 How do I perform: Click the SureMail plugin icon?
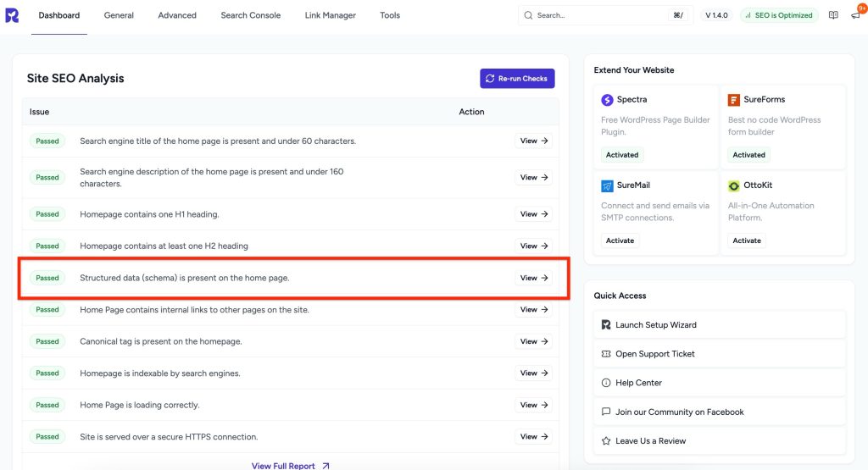[x=607, y=185]
